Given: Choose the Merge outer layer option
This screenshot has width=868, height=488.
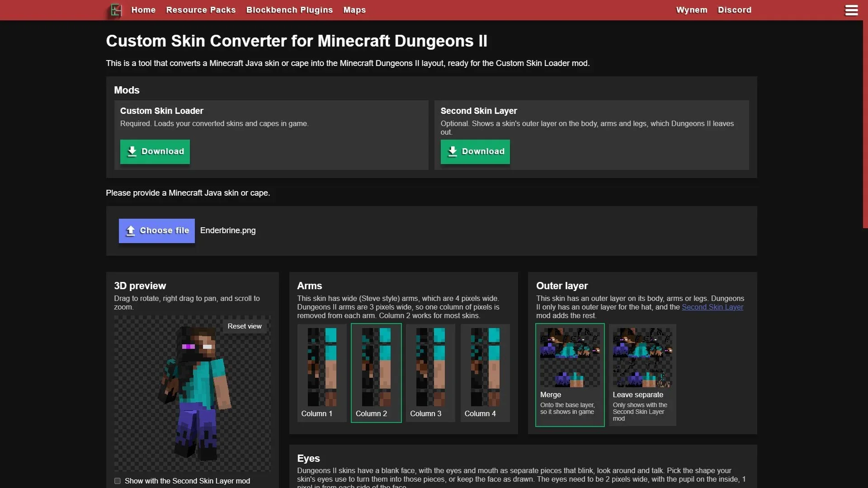Looking at the screenshot, I should coord(570,375).
